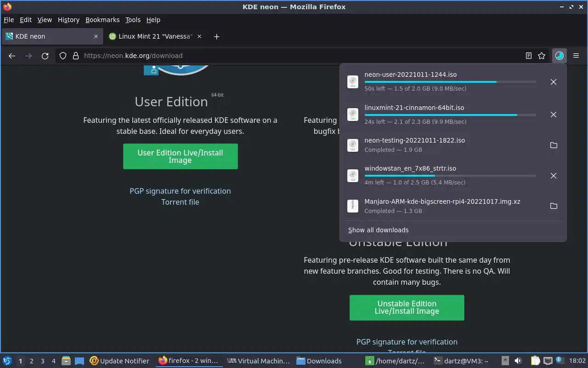Click the volume speaker tray icon

point(518,361)
